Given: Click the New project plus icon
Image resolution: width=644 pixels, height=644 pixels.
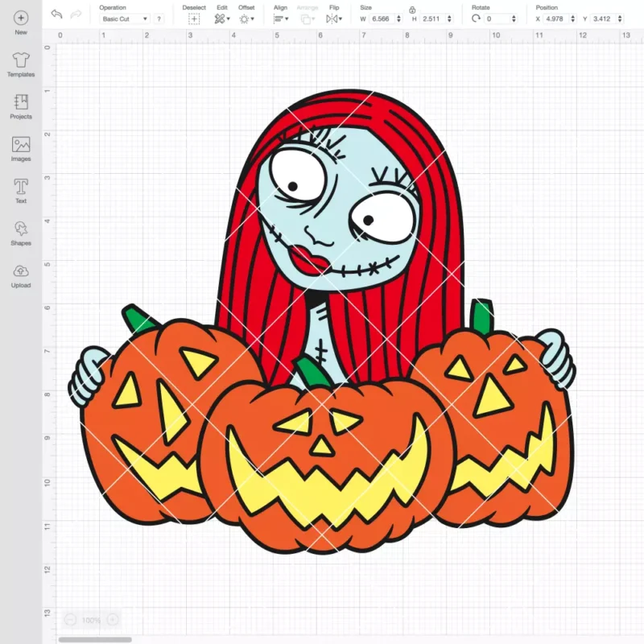Looking at the screenshot, I should point(21,18).
